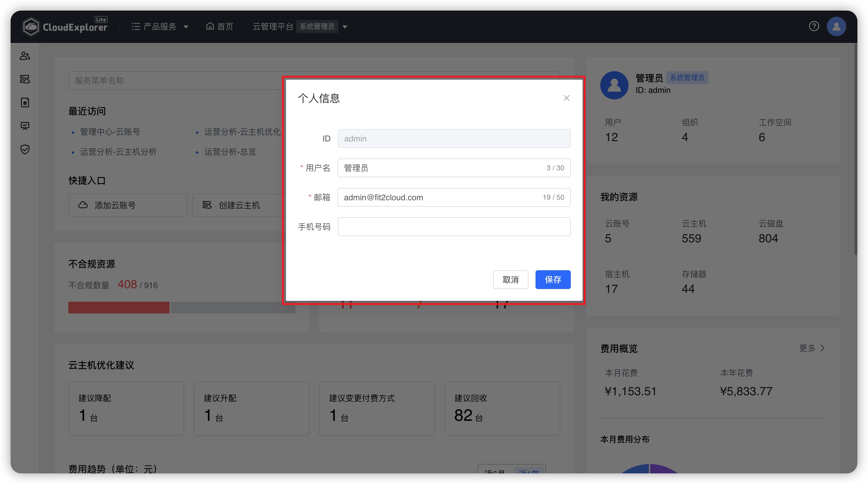Viewport: 868px width, 484px height.
Task: Open 运营分析-云主机分析 recent link
Action: 118,151
